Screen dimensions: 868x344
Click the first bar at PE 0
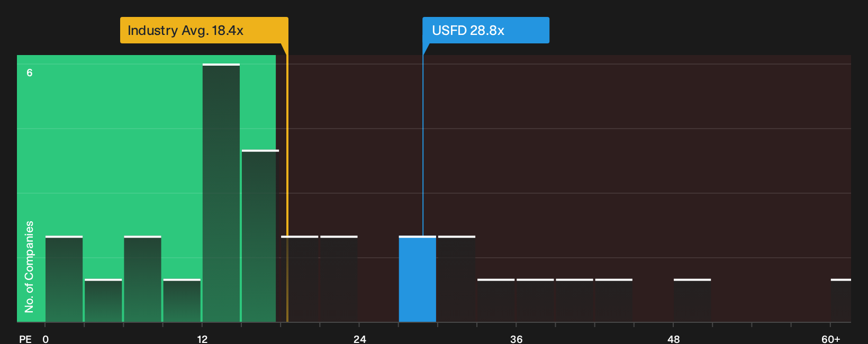coord(64,279)
